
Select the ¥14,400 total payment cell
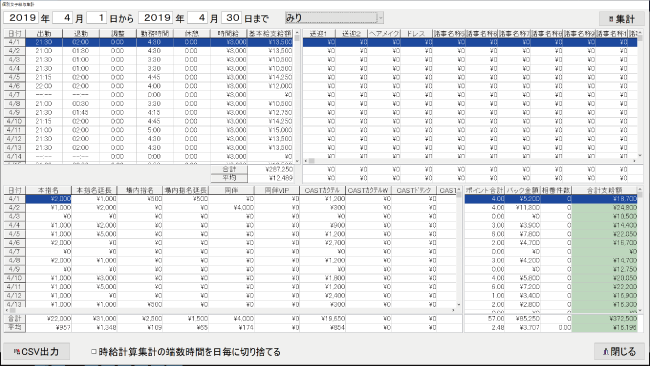[x=605, y=225]
